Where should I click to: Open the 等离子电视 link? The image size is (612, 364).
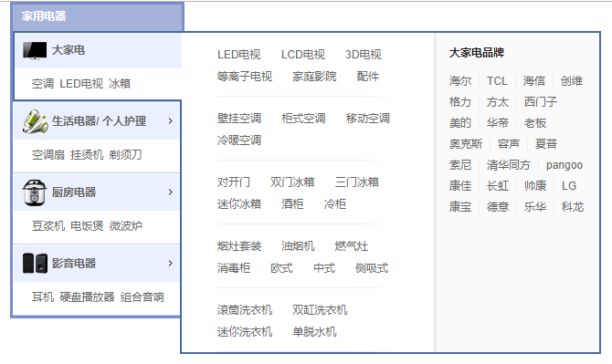pyautogui.click(x=245, y=77)
